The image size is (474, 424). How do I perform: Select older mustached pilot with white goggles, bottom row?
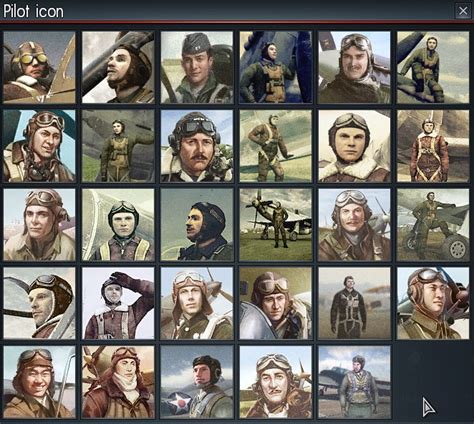click(276, 382)
